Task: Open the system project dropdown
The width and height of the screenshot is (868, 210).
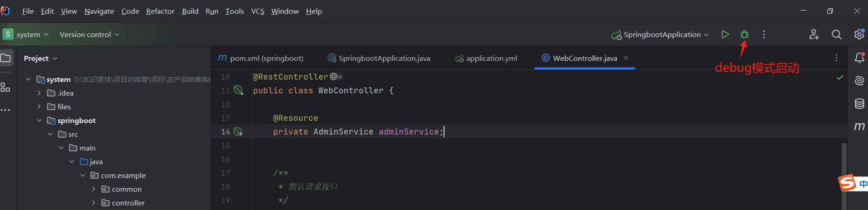Action: 32,34
